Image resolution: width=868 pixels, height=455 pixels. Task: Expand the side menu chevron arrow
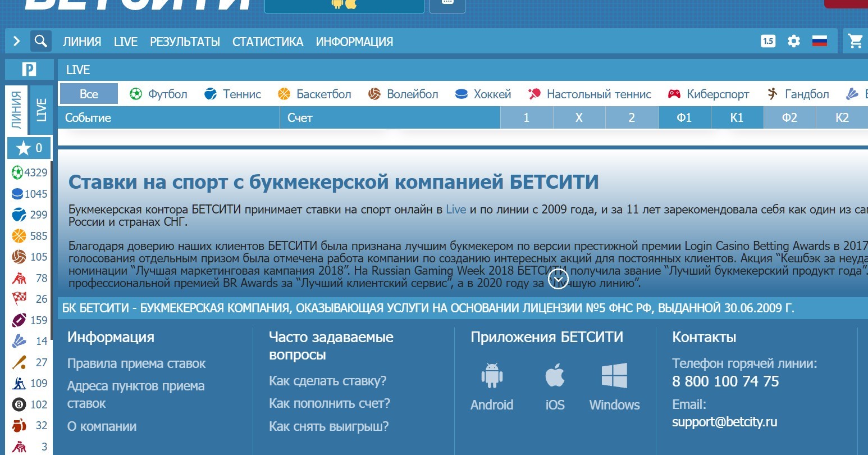(17, 41)
